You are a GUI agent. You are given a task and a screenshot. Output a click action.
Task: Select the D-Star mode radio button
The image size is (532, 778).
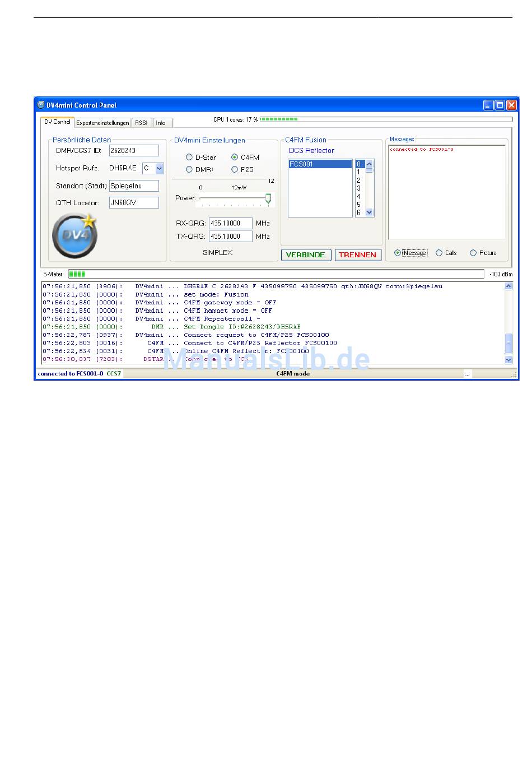click(189, 158)
